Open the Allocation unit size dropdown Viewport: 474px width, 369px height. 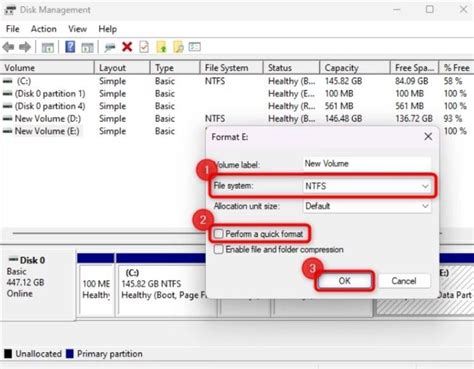pyautogui.click(x=367, y=206)
